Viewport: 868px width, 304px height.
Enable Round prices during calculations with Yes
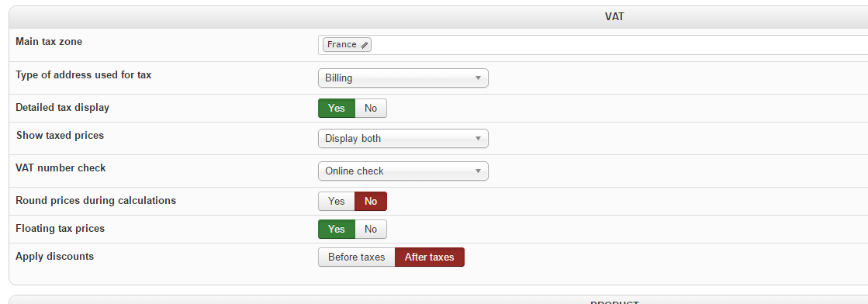pyautogui.click(x=337, y=201)
